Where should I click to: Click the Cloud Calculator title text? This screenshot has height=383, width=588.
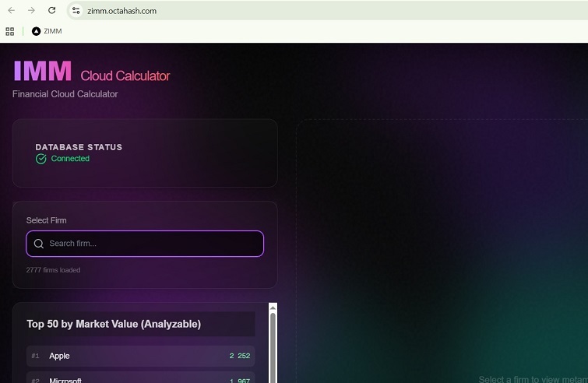(x=125, y=76)
